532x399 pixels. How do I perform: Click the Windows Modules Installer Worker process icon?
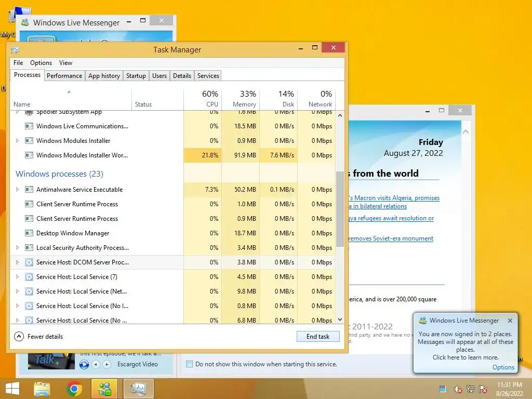click(x=29, y=155)
